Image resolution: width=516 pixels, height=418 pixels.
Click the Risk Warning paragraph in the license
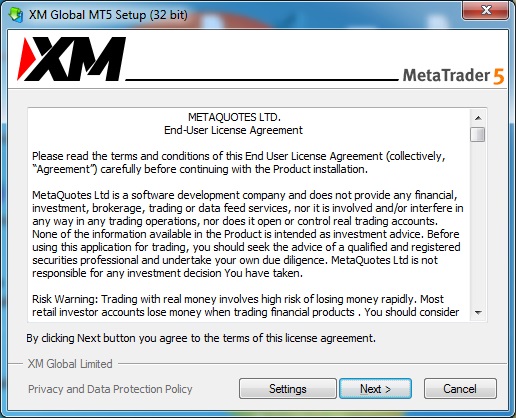(x=246, y=306)
